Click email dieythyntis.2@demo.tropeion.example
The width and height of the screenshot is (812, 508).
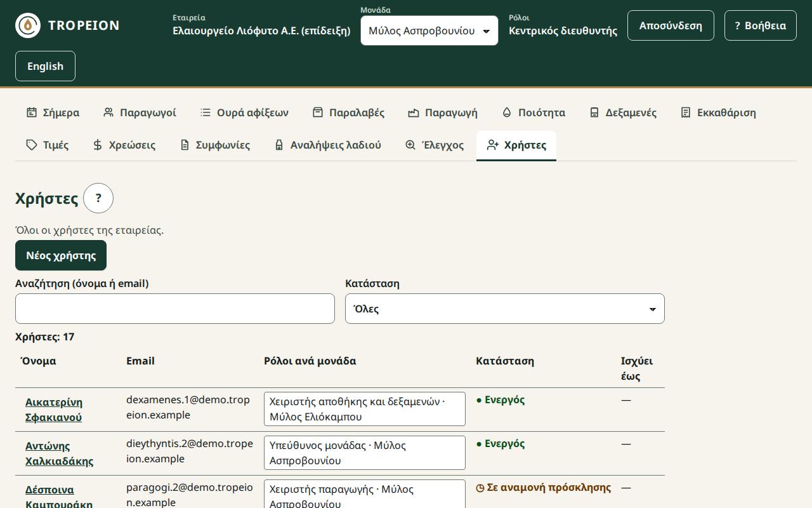click(x=190, y=451)
